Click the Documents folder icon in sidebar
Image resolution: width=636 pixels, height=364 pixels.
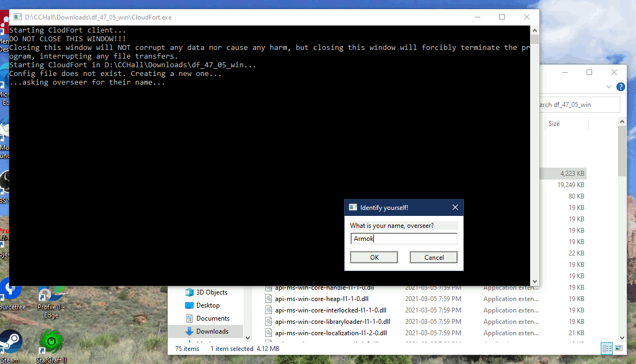(189, 318)
